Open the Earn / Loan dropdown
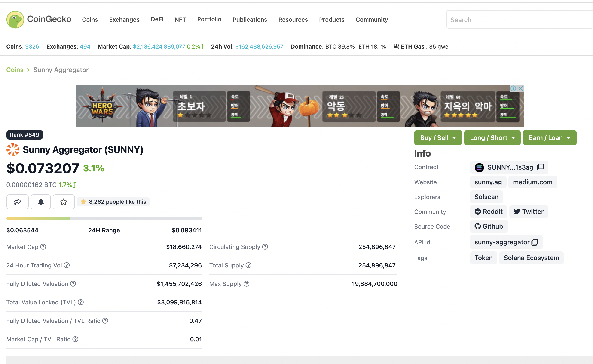The image size is (593, 364). pos(549,138)
